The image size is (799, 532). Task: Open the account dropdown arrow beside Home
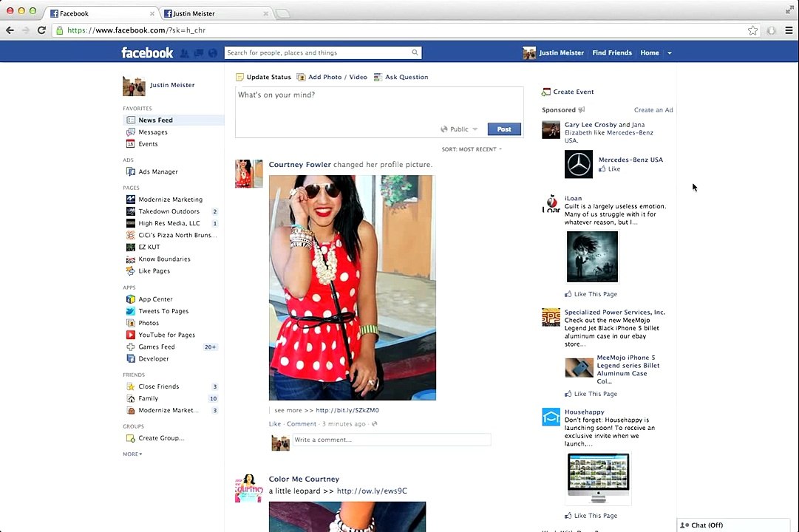pyautogui.click(x=670, y=53)
